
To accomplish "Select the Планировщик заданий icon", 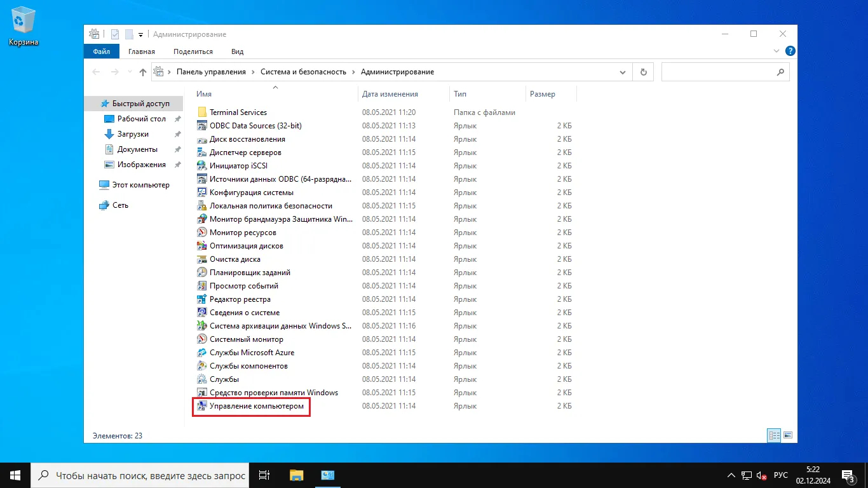I will (202, 273).
